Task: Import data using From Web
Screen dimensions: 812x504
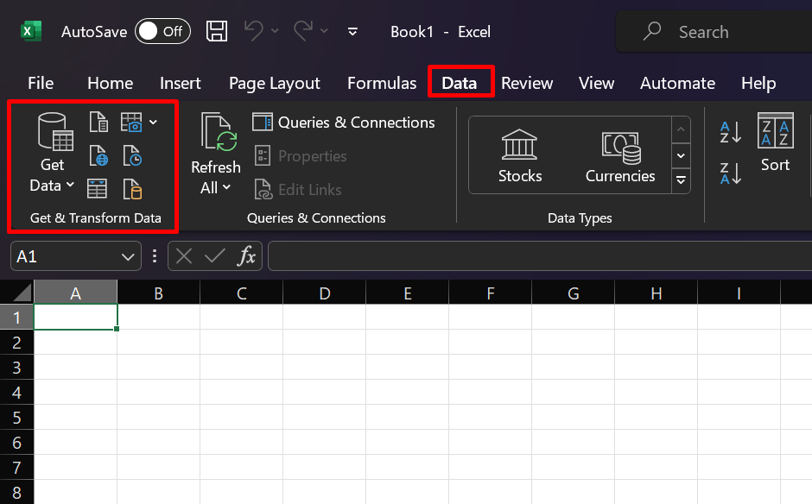Action: pyautogui.click(x=98, y=156)
